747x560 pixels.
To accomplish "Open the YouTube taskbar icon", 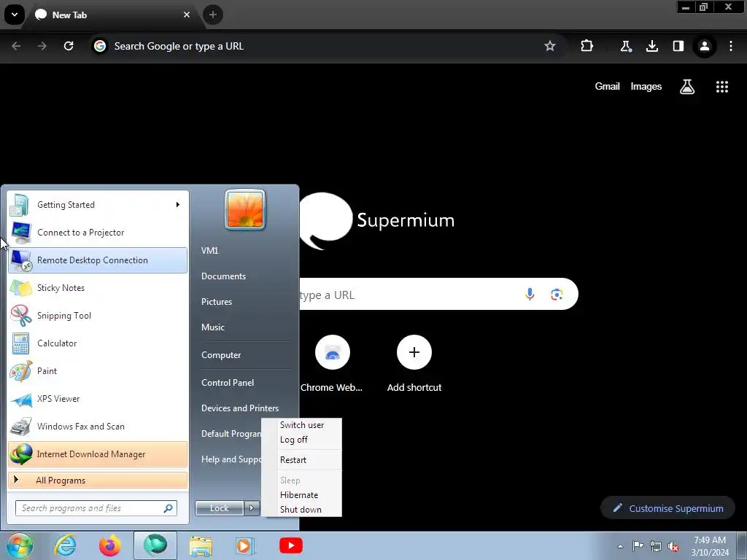I will point(290,545).
